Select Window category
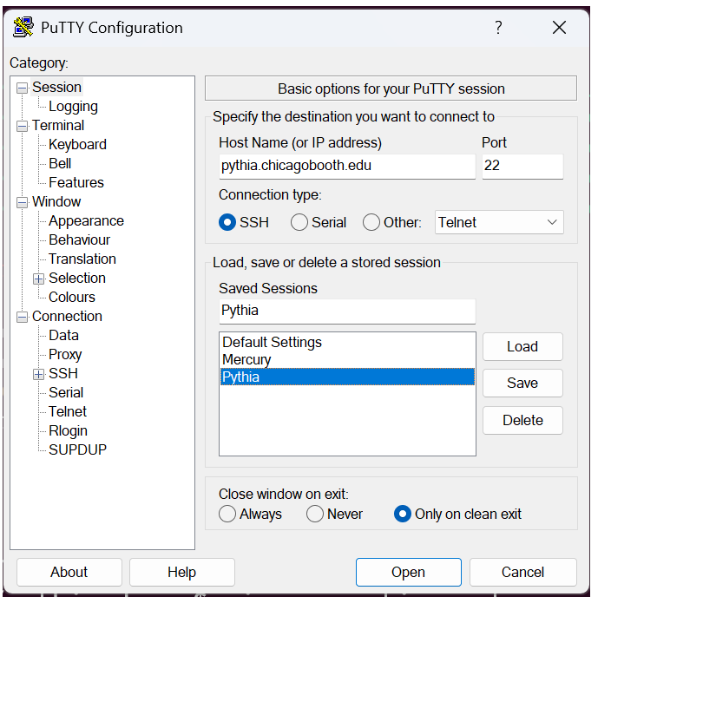 tap(56, 201)
